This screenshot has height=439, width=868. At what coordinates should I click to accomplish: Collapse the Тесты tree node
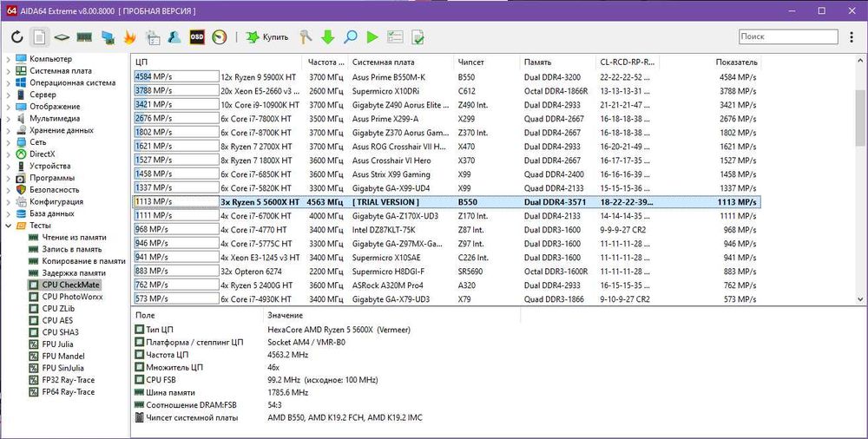click(9, 226)
